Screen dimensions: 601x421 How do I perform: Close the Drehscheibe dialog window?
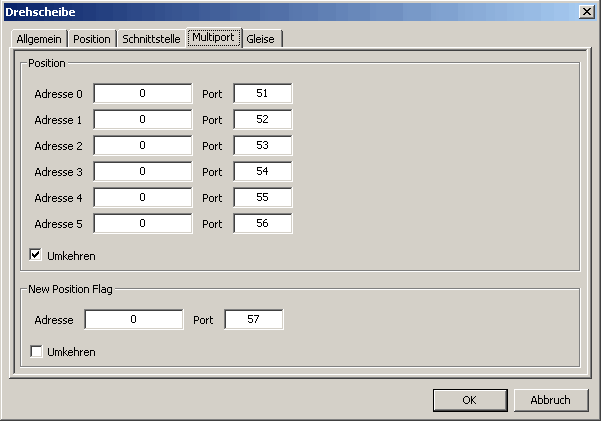(586, 11)
